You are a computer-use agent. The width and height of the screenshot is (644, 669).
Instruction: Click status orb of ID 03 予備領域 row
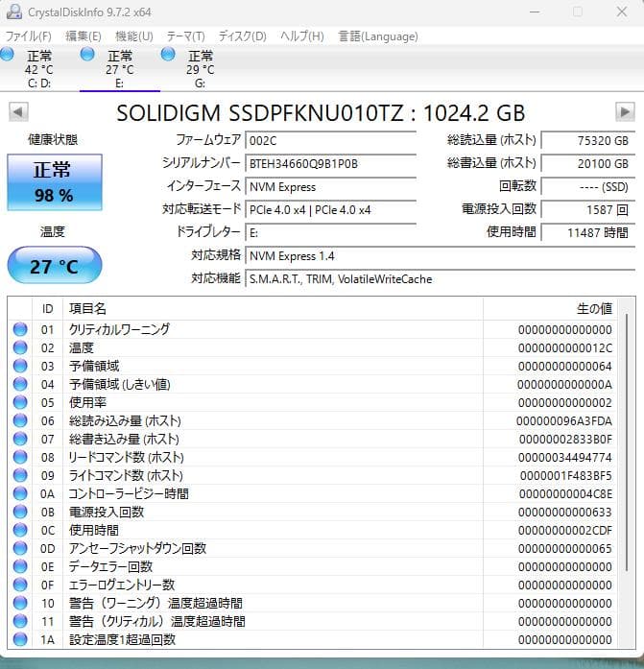click(x=20, y=366)
